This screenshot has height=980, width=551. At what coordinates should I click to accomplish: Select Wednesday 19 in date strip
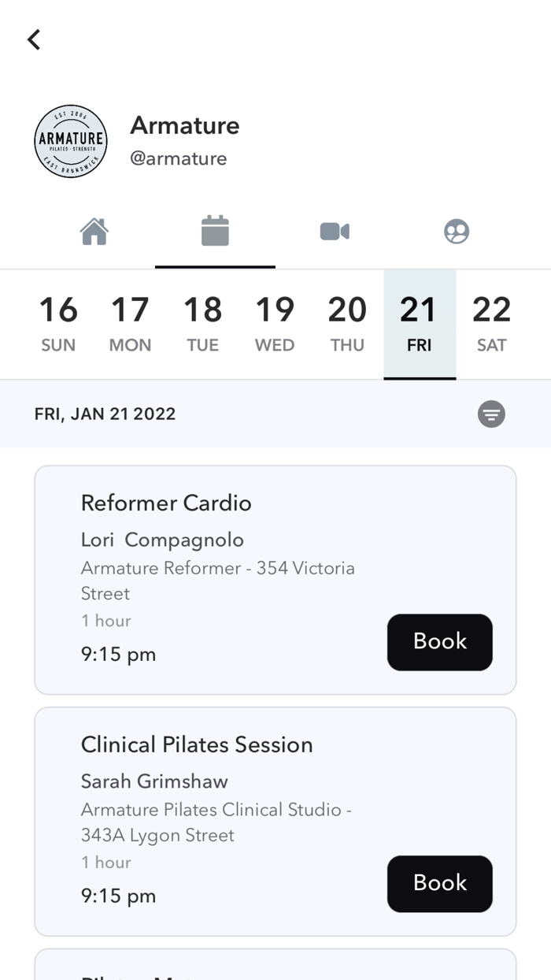click(275, 324)
